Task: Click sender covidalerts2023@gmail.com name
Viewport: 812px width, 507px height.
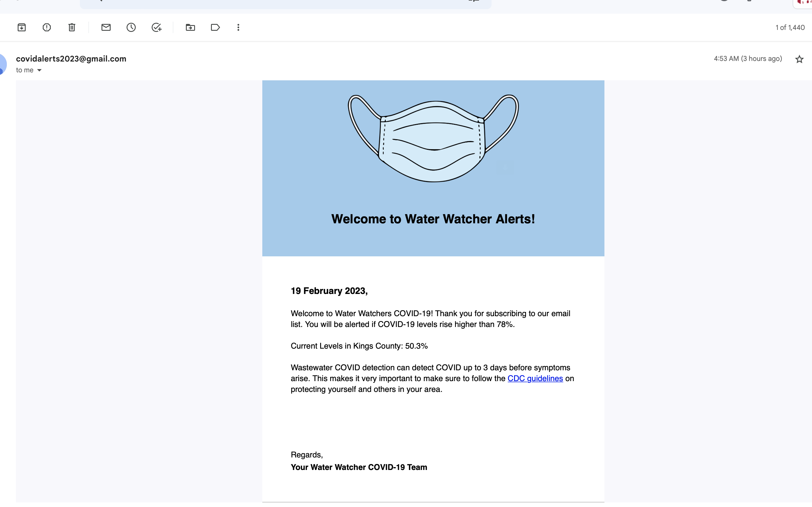Action: 71,59
